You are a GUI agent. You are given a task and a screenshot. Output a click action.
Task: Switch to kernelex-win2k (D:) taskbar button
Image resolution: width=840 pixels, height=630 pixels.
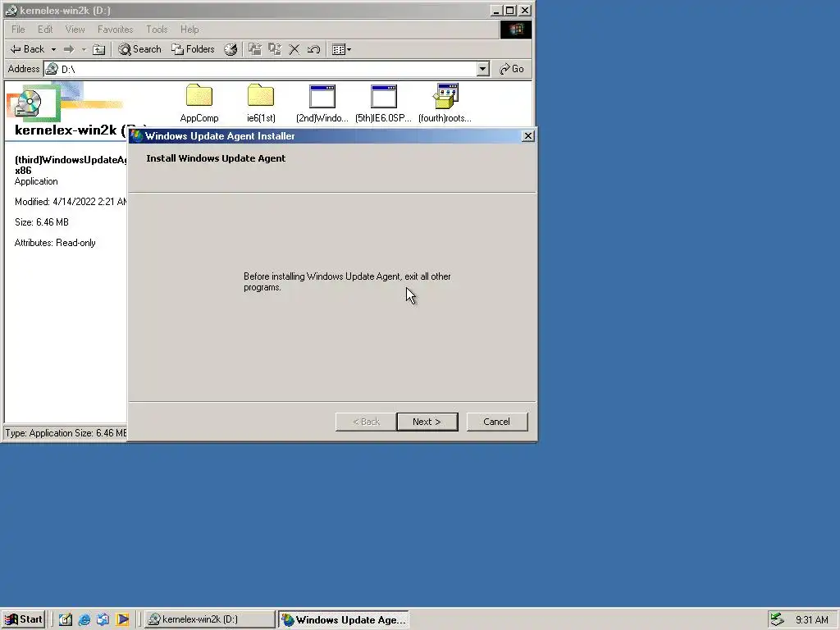coord(210,619)
